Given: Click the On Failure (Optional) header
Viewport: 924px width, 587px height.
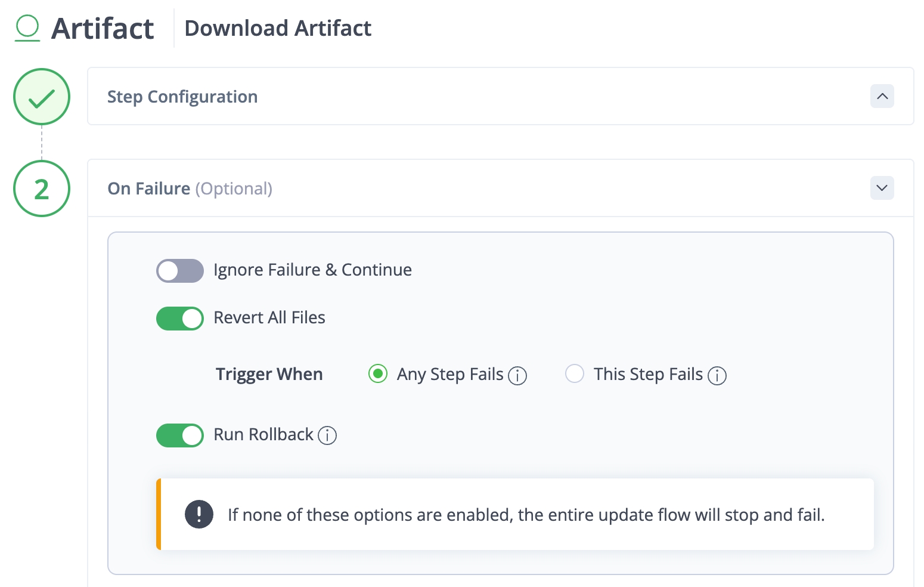Looking at the screenshot, I should [190, 189].
